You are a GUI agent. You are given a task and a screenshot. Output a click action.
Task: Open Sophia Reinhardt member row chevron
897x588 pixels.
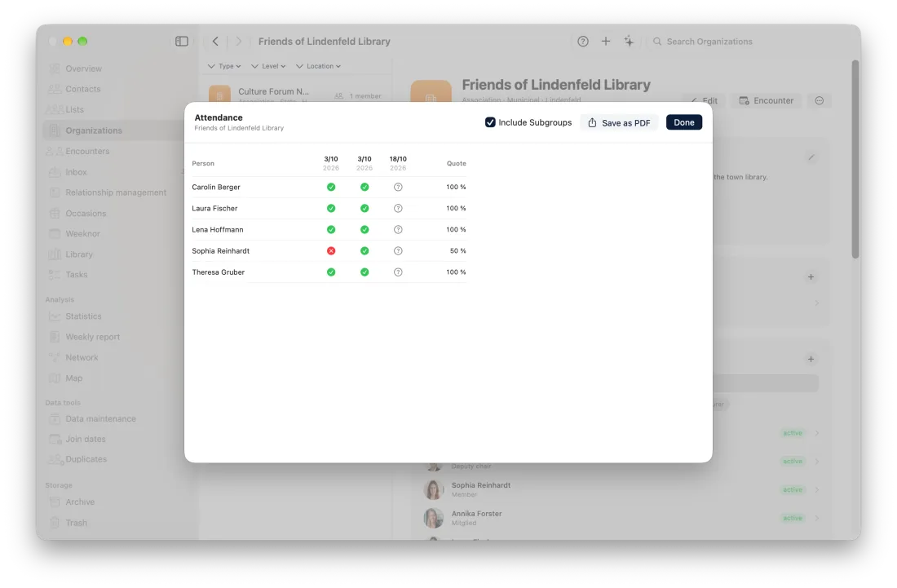[817, 490]
